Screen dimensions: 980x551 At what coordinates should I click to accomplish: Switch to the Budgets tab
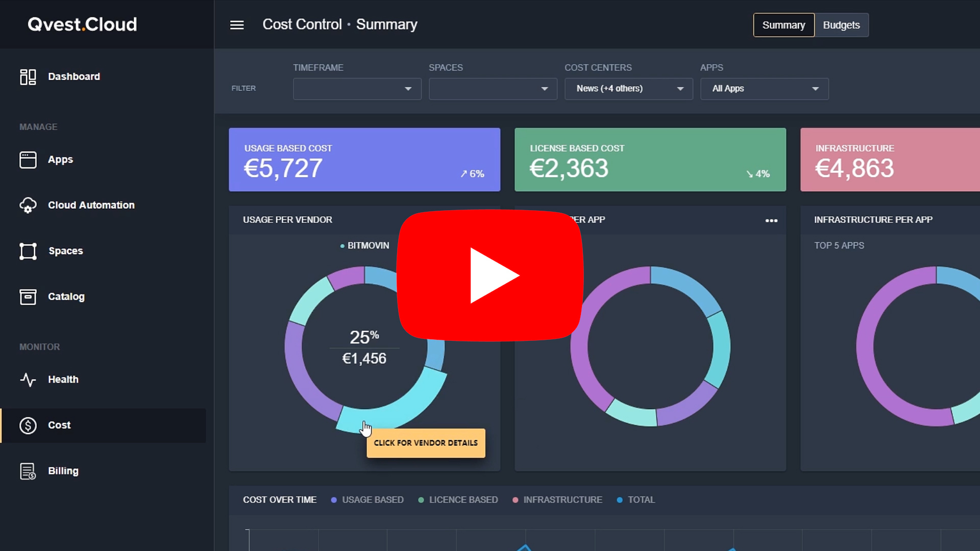click(841, 25)
